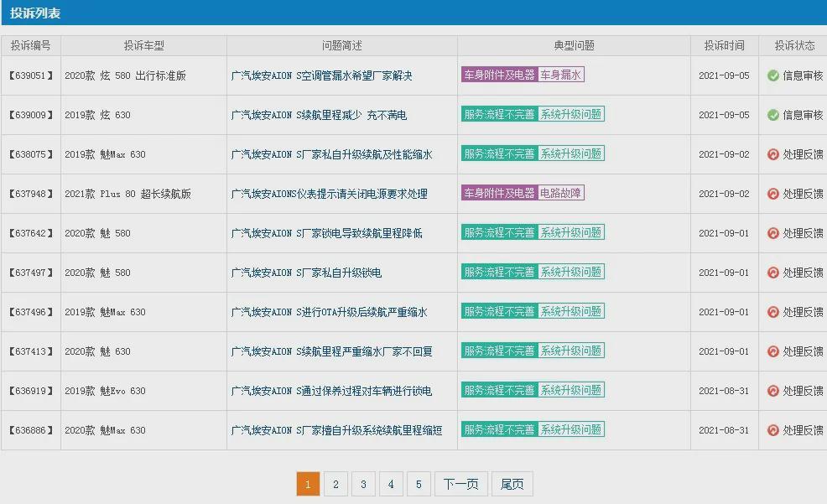
Task: Go to page 2
Action: coord(335,484)
